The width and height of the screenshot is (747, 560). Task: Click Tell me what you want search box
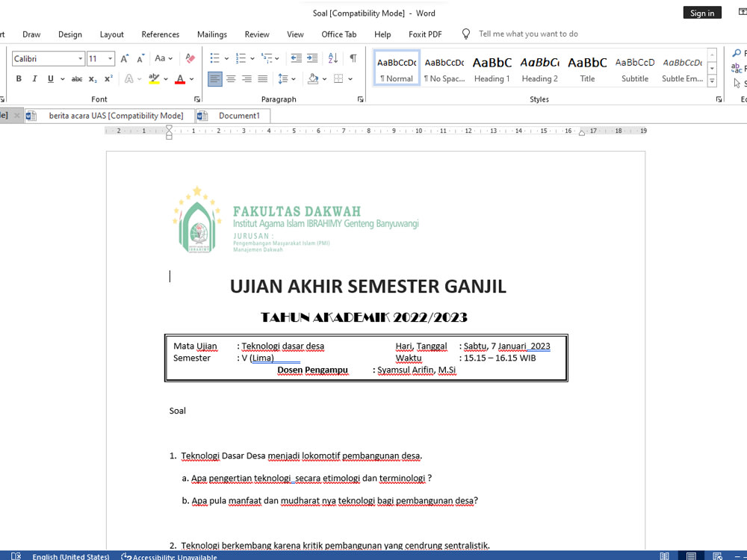tap(528, 34)
